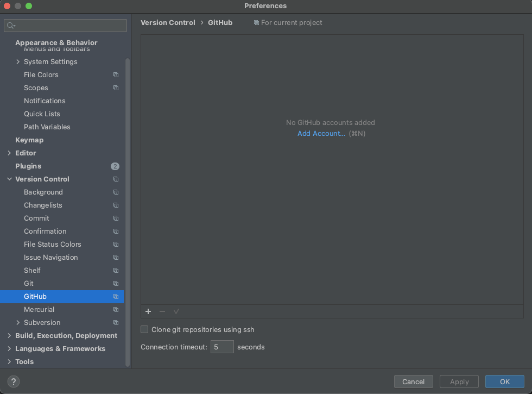Click project icon beside Changelists row
Screen dimensions: 532x394
pyautogui.click(x=116, y=205)
